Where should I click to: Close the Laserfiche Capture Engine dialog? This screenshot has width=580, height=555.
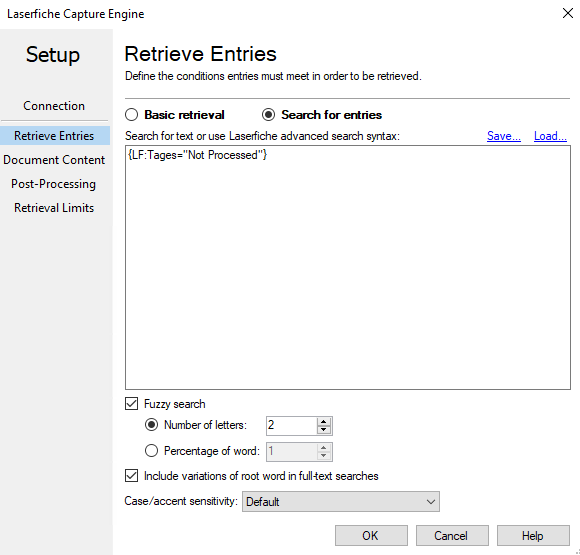[567, 13]
